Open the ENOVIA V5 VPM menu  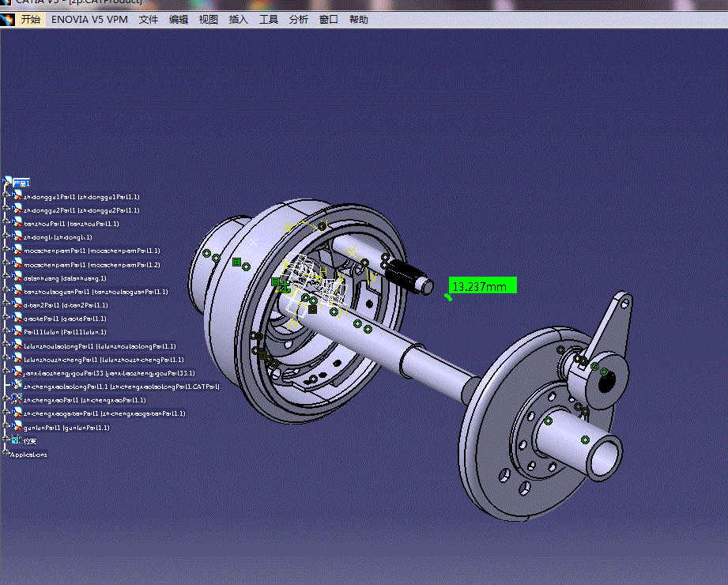[89, 20]
